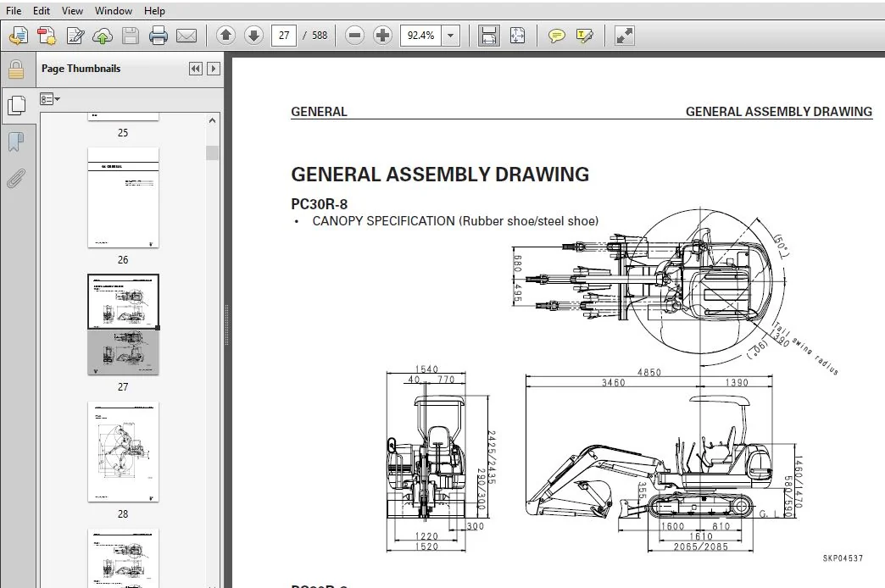Switch to Read Mode with expand icon
The image size is (885, 588).
pyautogui.click(x=624, y=36)
